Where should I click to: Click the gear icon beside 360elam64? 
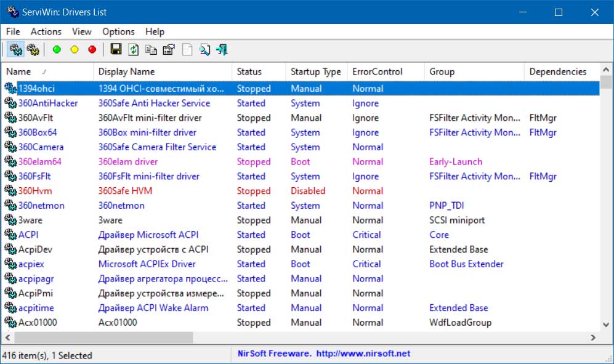pos(10,161)
